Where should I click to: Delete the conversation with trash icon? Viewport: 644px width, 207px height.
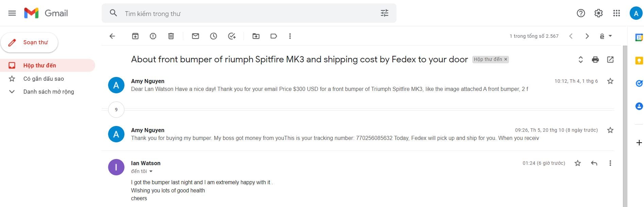pyautogui.click(x=171, y=36)
